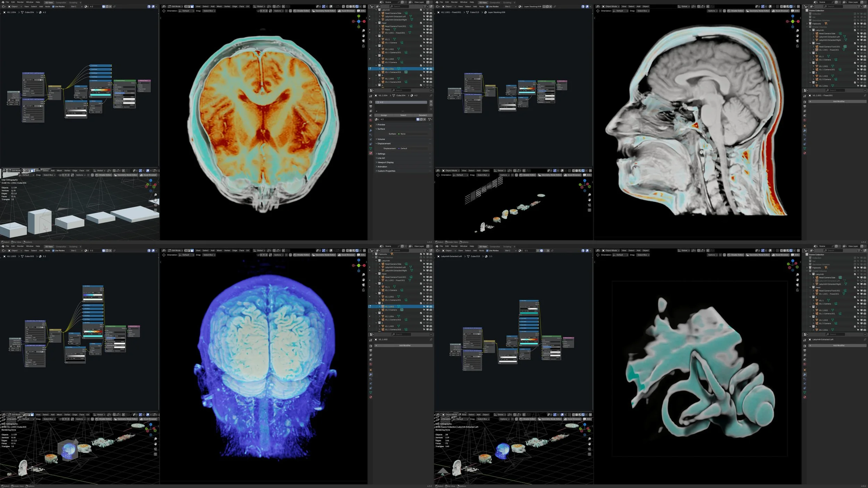
Task: Toggle Use Nodes checkbox in labyrinth window
Action: coord(487,251)
